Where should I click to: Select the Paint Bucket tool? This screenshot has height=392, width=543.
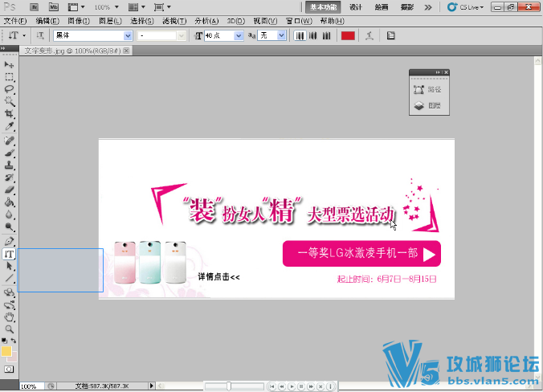9,202
